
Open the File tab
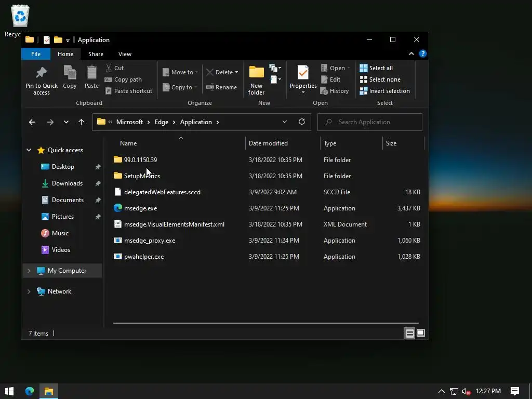point(36,54)
